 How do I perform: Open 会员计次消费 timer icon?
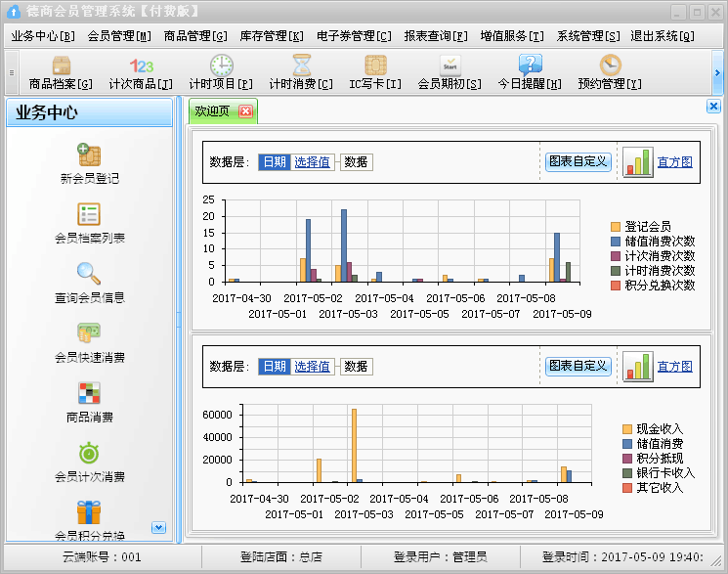tap(89, 453)
